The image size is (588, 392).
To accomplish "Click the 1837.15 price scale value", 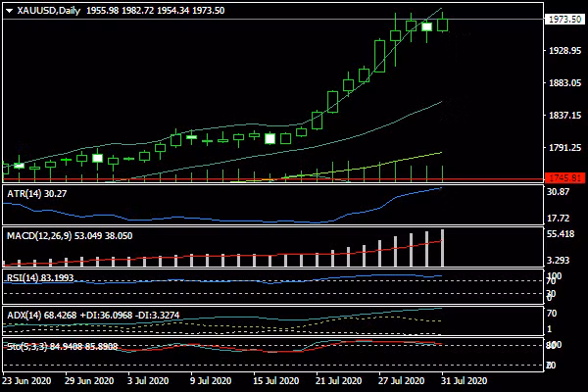I will point(564,116).
